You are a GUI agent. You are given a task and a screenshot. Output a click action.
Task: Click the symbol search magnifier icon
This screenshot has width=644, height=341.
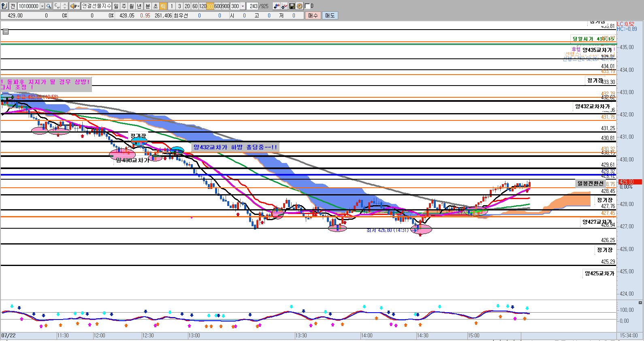click(x=49, y=6)
